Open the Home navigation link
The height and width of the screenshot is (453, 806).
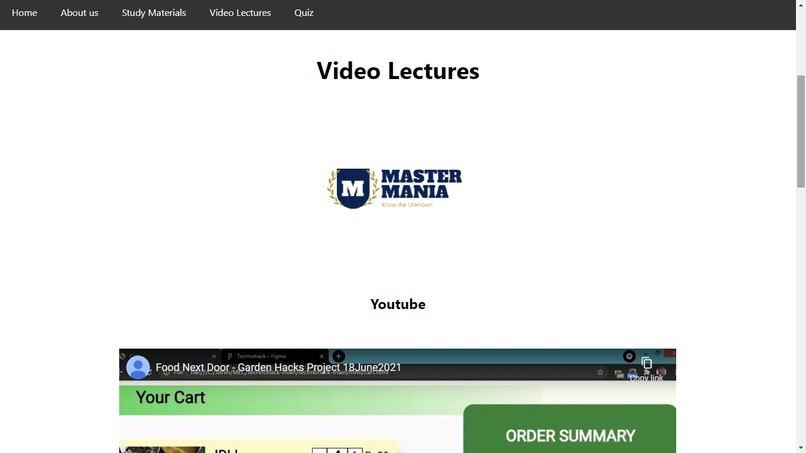(x=24, y=13)
